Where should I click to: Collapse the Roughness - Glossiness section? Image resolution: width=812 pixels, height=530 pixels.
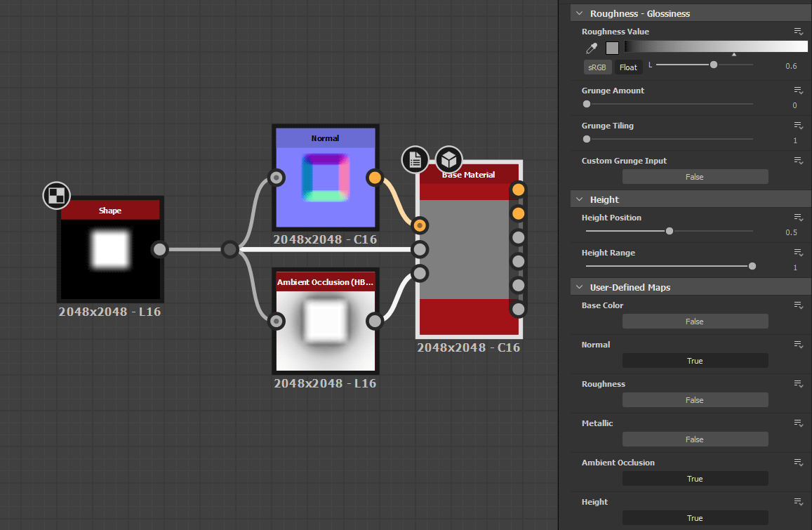pos(580,13)
